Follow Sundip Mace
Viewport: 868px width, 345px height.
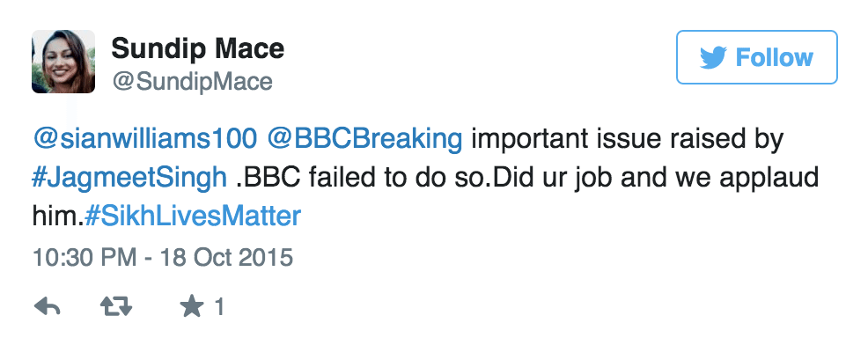pos(757,57)
